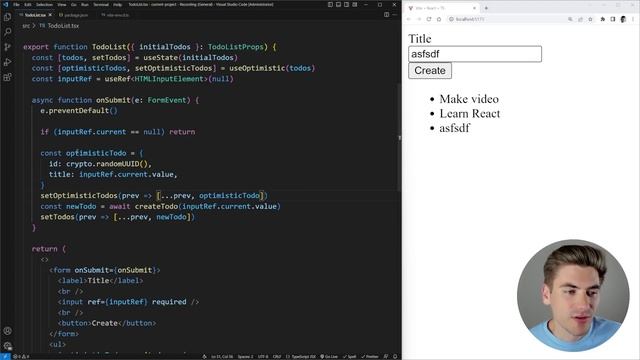This screenshot has width=640, height=360.
Task: Click the browser Forward arrow
Action: tap(419, 19)
